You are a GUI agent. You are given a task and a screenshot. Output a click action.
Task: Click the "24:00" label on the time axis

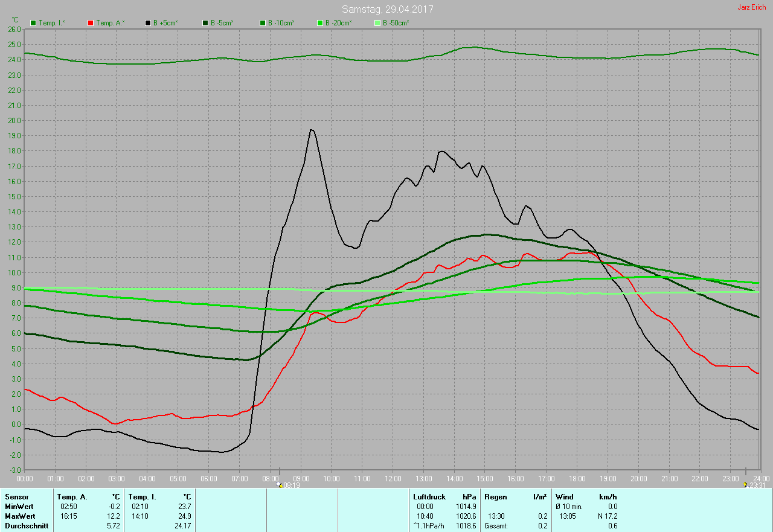tap(762, 478)
